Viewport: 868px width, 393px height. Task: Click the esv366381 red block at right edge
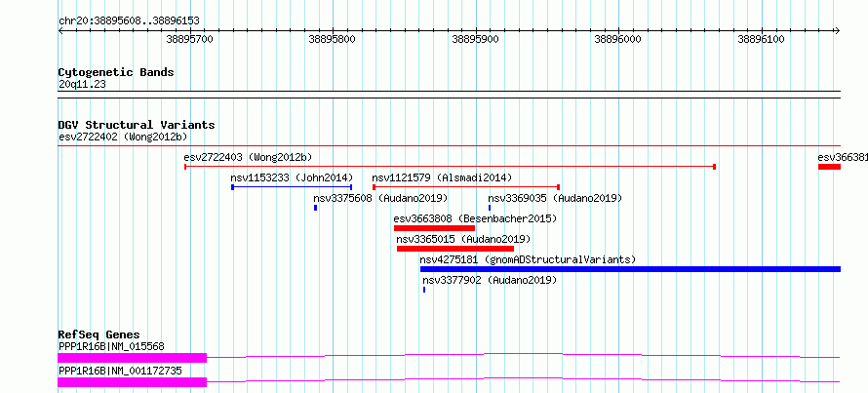pos(829,167)
